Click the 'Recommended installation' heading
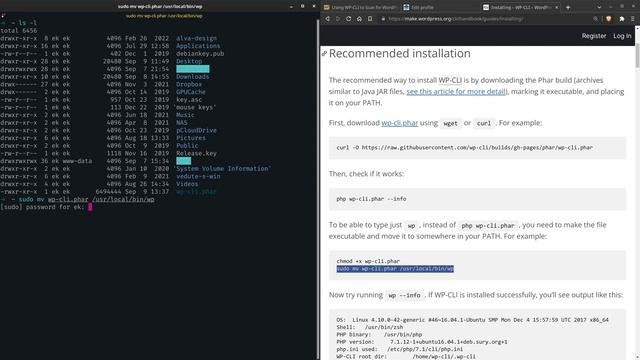 pos(400,53)
